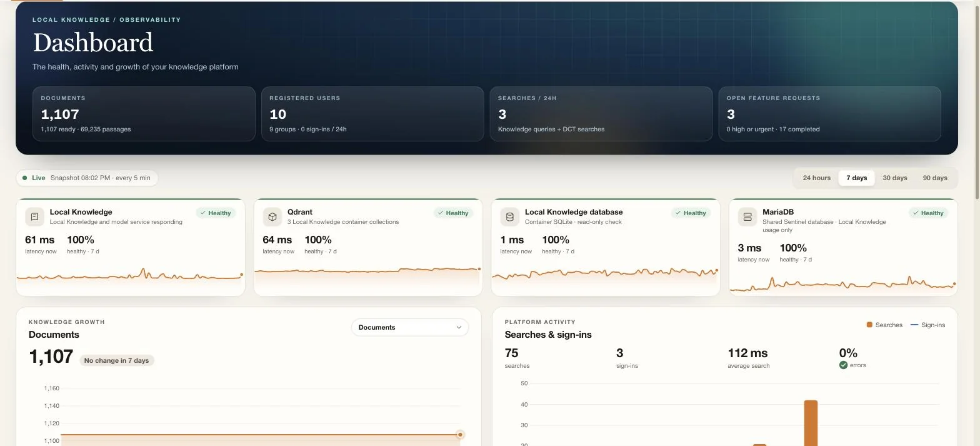Open the Open Feature Requests summary tile

[x=830, y=114]
